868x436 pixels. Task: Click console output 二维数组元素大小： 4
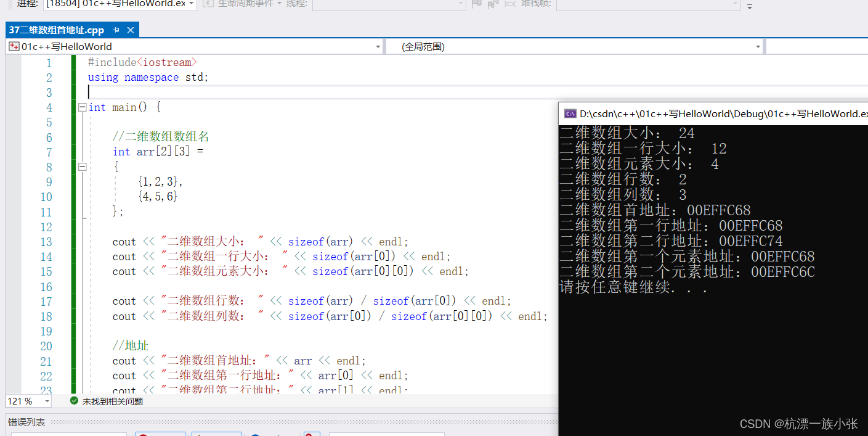[639, 164]
